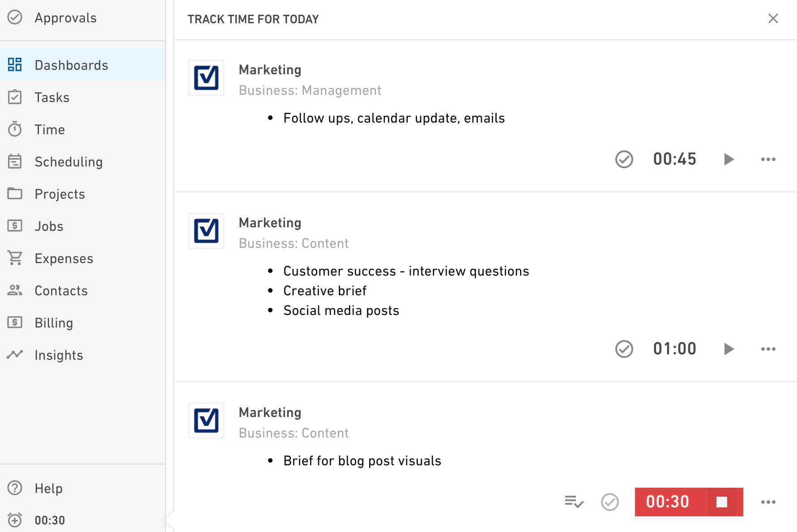The width and height of the screenshot is (797, 532).
Task: Open the Help question mark icon
Action: 15,488
